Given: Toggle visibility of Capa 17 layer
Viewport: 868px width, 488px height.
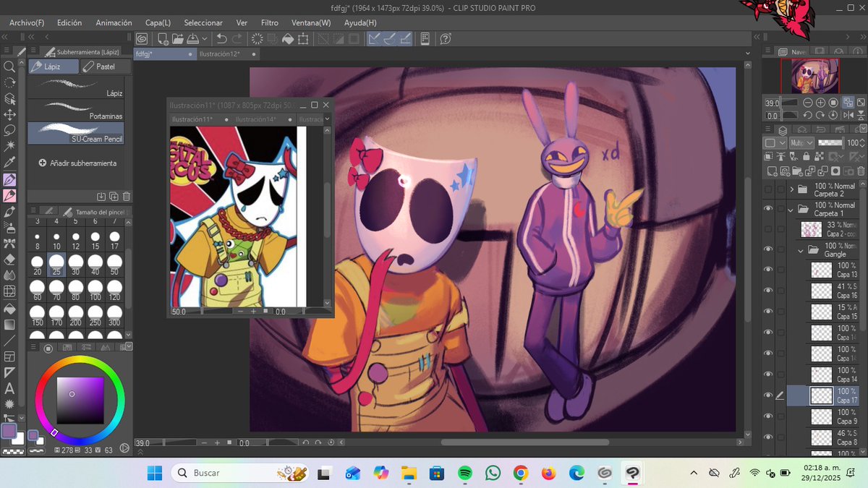Looking at the screenshot, I should click(x=768, y=395).
